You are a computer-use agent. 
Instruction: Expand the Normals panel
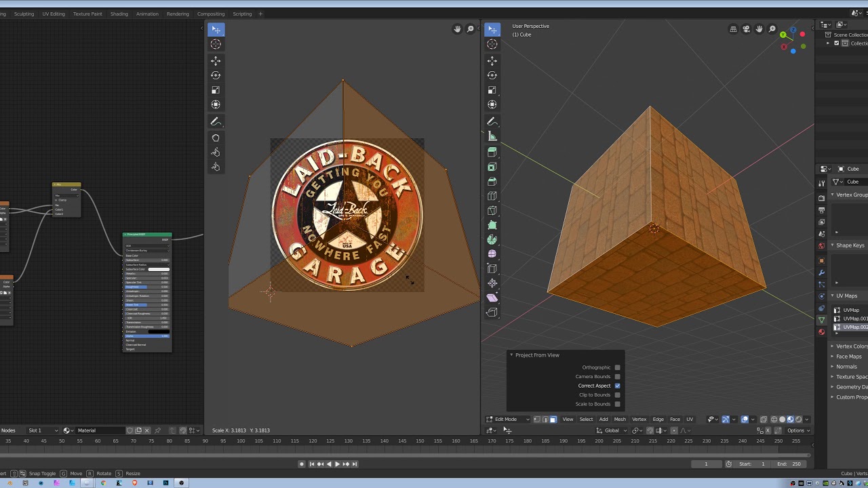(x=833, y=367)
